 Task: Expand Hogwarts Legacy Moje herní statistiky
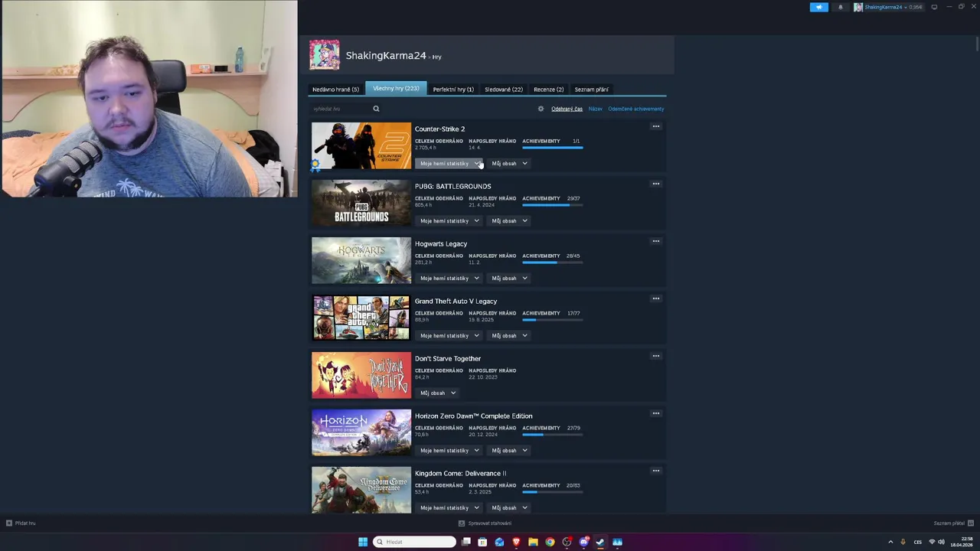coord(449,278)
